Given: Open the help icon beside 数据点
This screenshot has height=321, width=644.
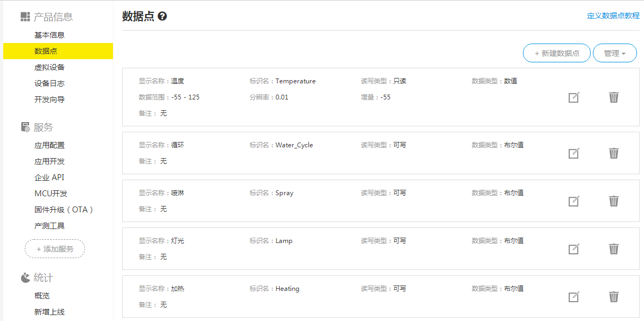Looking at the screenshot, I should pyautogui.click(x=162, y=17).
